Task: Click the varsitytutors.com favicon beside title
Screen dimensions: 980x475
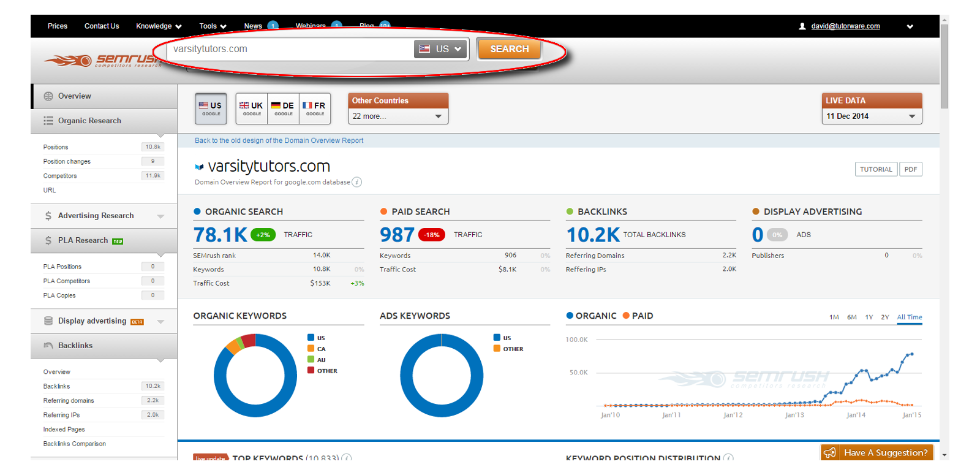Action: coord(199,167)
